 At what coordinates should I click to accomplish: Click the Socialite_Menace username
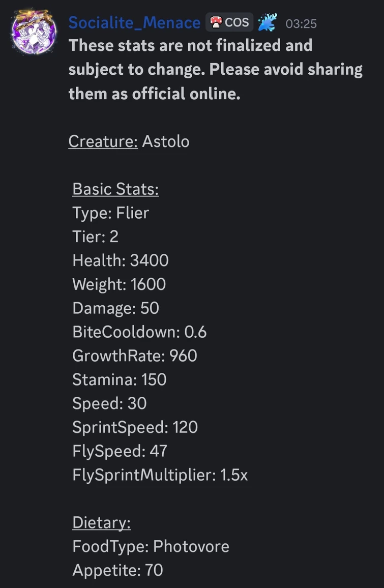(x=134, y=23)
